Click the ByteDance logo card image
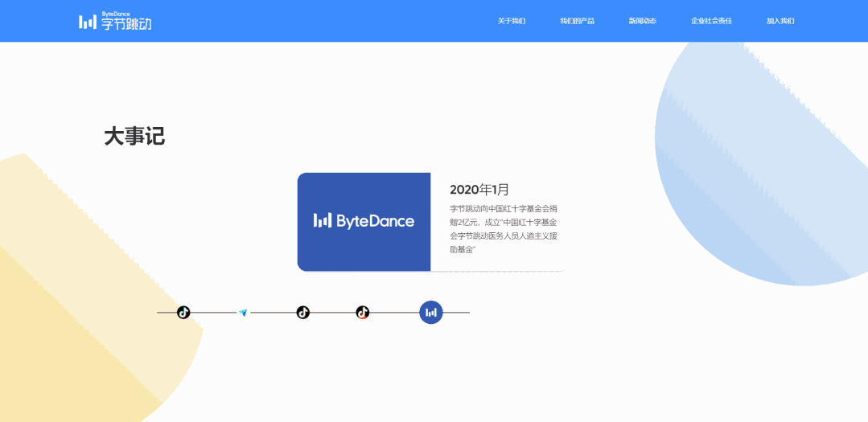This screenshot has width=868, height=422. click(364, 222)
